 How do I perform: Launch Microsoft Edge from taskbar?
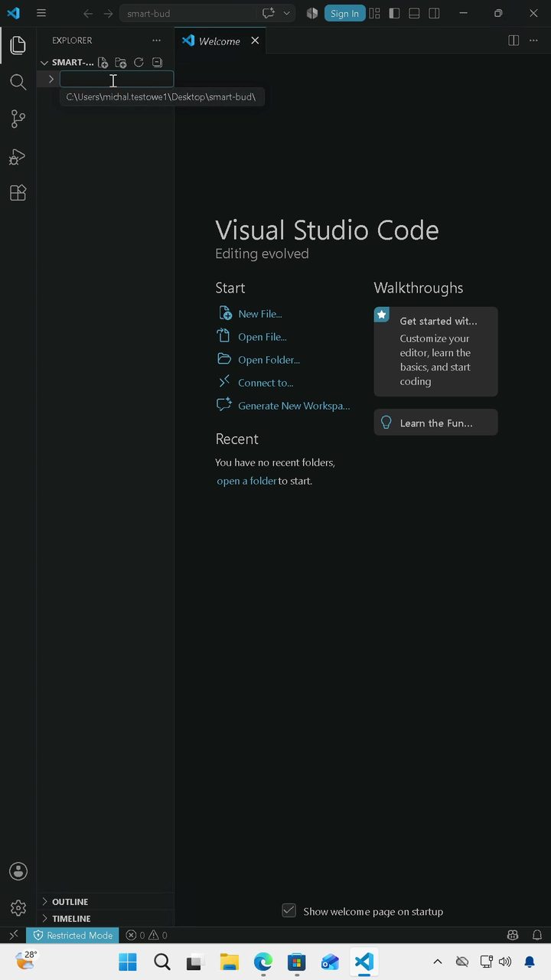pos(262,962)
